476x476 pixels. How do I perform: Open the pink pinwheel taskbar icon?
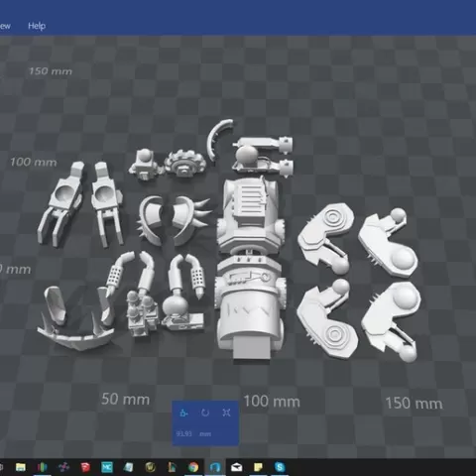point(63,467)
